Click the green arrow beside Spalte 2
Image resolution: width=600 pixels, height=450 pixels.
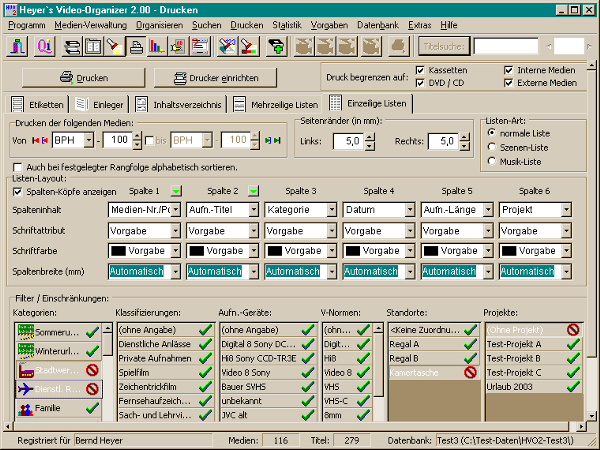click(x=254, y=190)
